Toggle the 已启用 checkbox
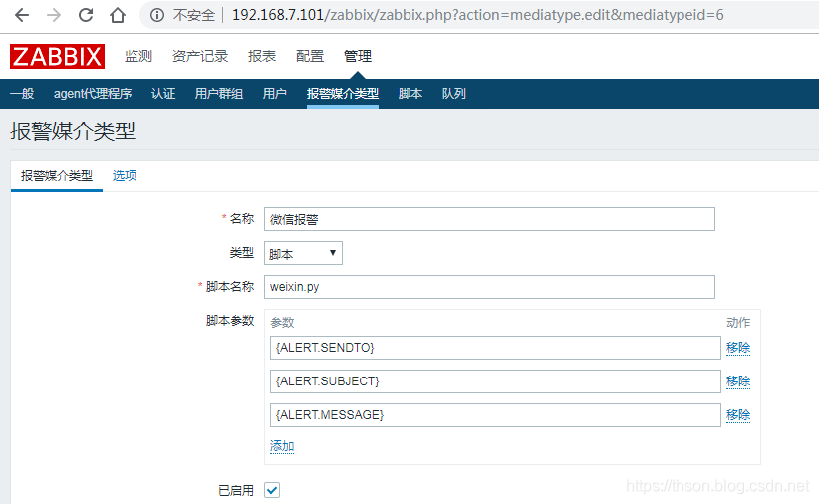This screenshot has height=504, width=819. (x=272, y=490)
